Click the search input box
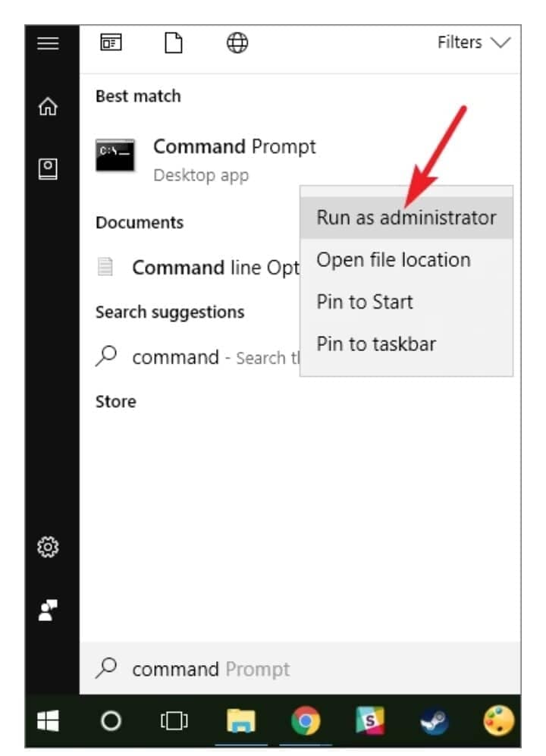 point(303,669)
